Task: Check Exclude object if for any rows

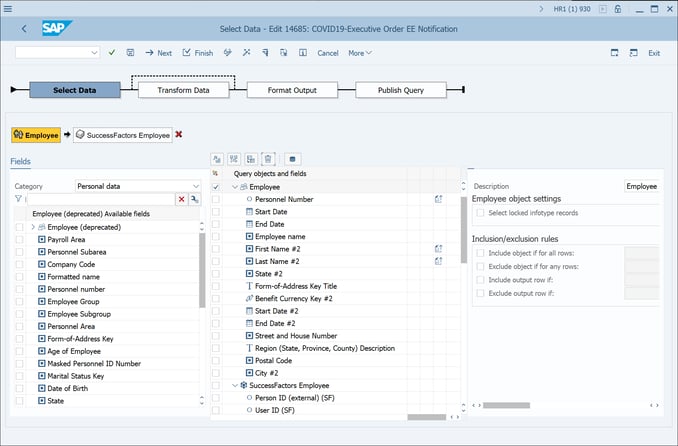Action: [x=480, y=266]
